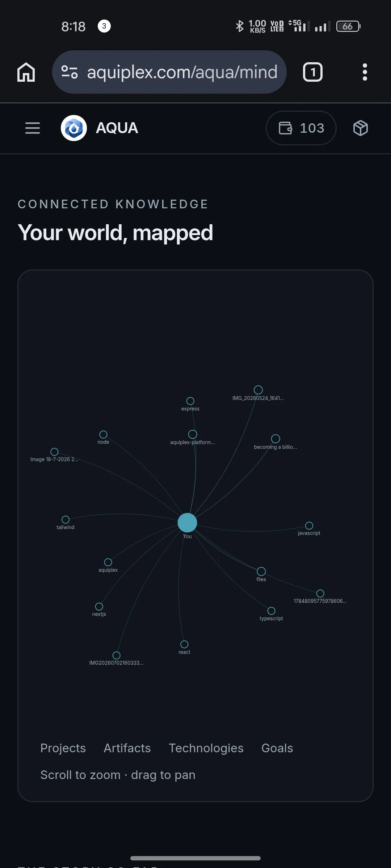Select the central You node

(x=187, y=523)
